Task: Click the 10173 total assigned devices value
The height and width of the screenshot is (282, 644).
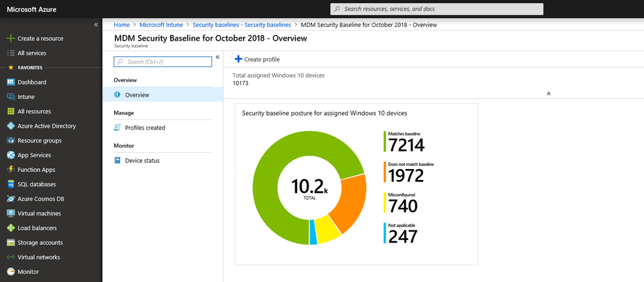Action: click(240, 83)
